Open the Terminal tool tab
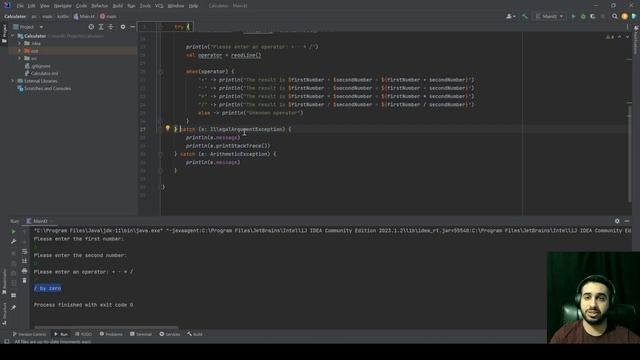The height and width of the screenshot is (360, 640). pyautogui.click(x=141, y=334)
